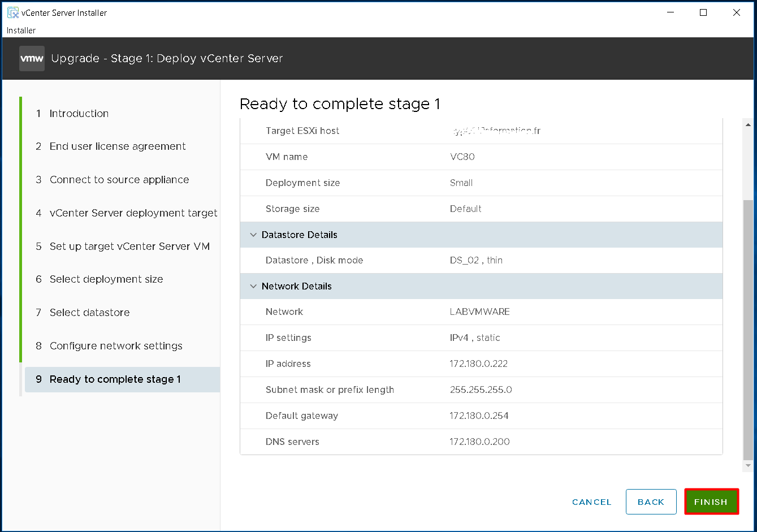The height and width of the screenshot is (532, 757).
Task: Click the BACK button
Action: (651, 501)
